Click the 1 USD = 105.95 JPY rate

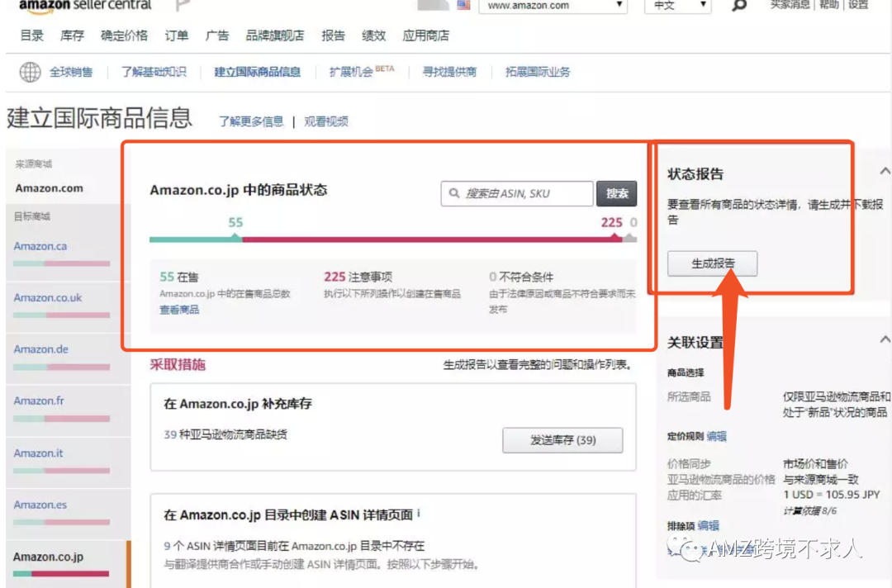point(831,494)
